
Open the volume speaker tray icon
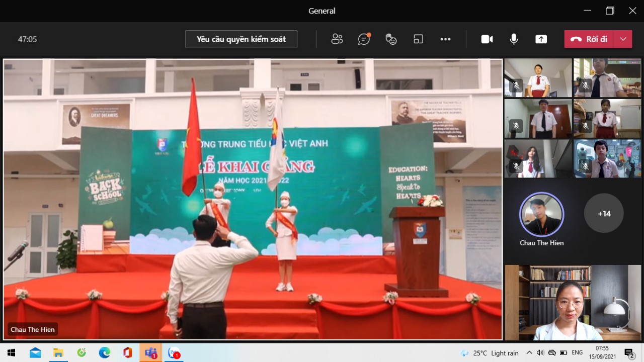[540, 353]
